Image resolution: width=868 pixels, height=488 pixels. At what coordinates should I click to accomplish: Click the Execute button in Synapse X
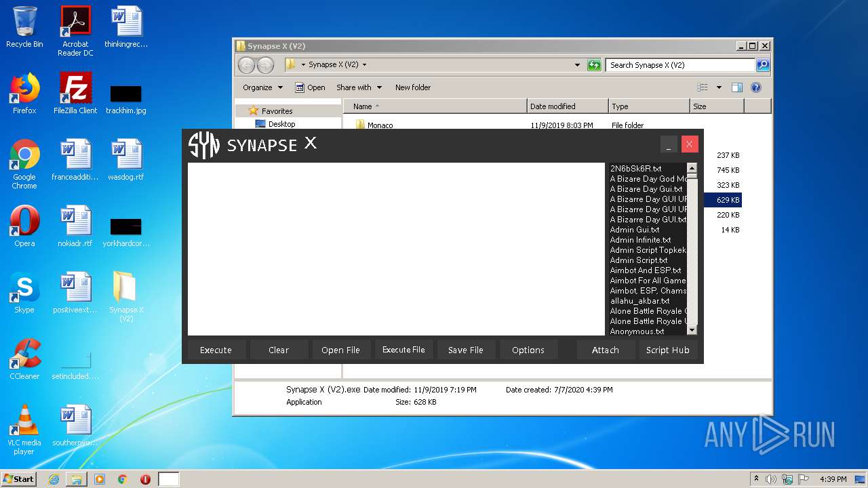pos(216,350)
